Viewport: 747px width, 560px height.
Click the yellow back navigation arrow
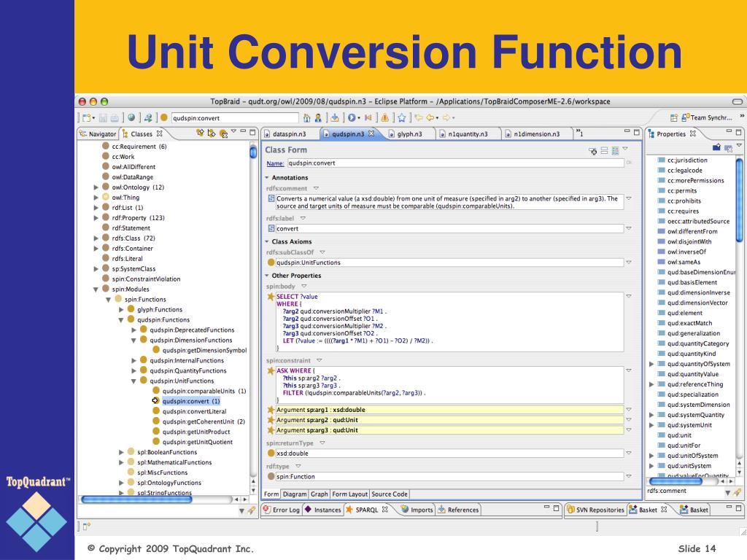(x=431, y=117)
